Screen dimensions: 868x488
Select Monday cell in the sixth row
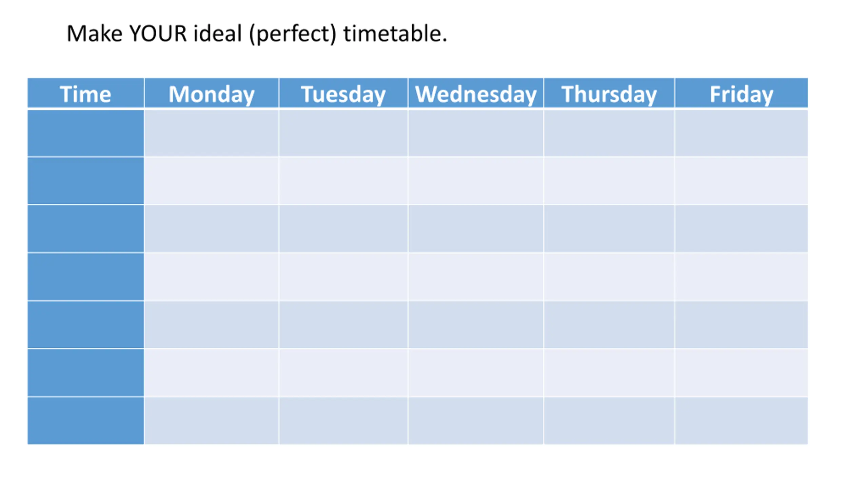[x=211, y=372]
